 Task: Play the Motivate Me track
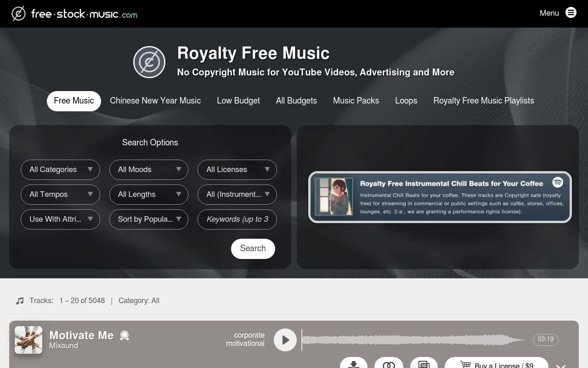pyautogui.click(x=285, y=339)
